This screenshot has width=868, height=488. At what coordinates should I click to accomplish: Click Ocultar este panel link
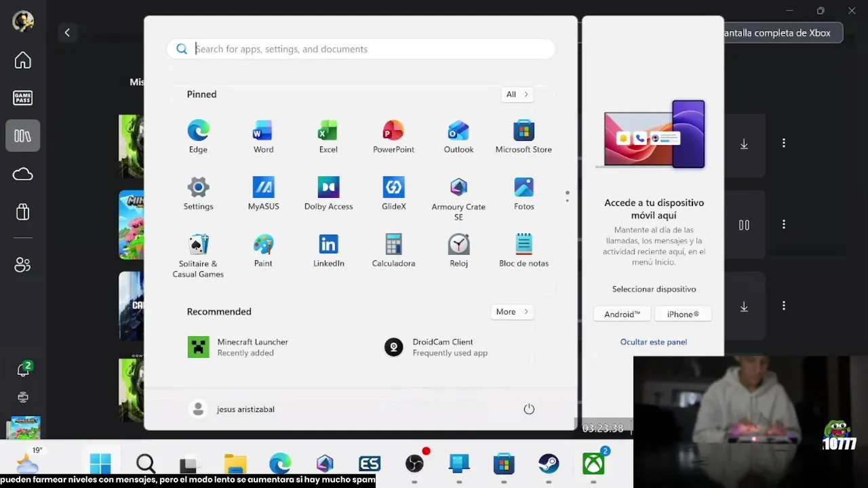[x=654, y=342]
